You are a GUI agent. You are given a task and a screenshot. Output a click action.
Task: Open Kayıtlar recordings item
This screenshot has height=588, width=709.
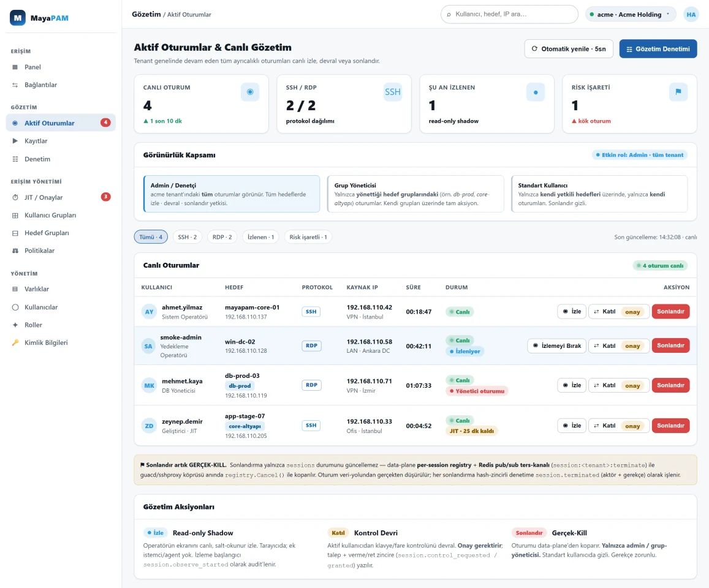click(61, 141)
